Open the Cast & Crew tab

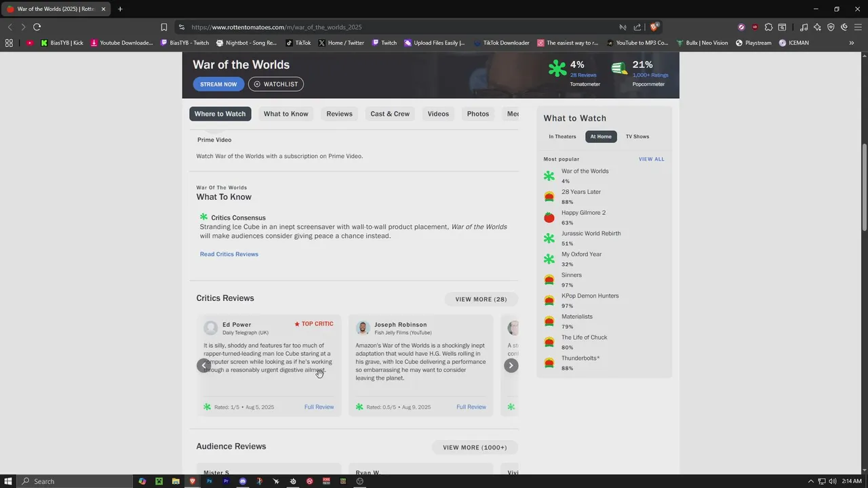point(390,114)
